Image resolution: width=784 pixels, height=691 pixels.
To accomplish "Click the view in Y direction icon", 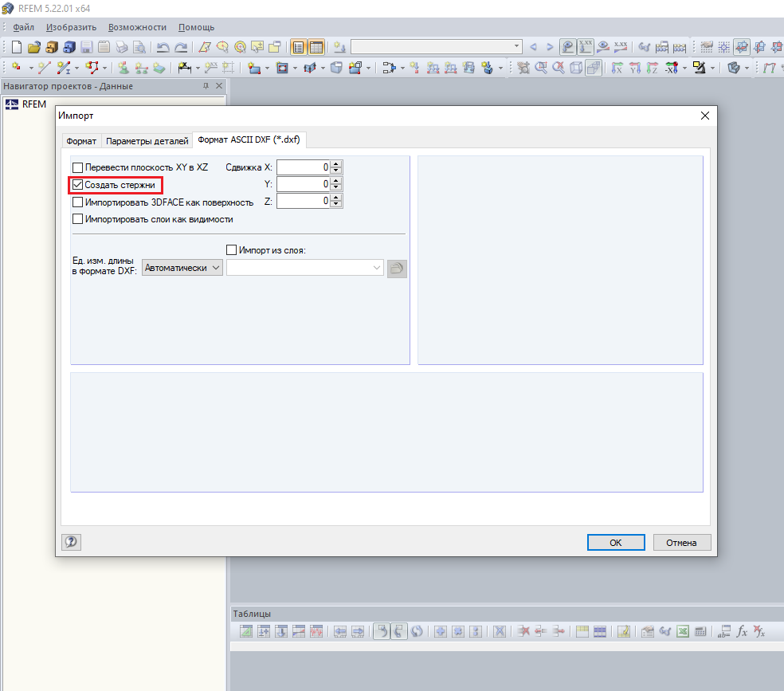I will (635, 68).
